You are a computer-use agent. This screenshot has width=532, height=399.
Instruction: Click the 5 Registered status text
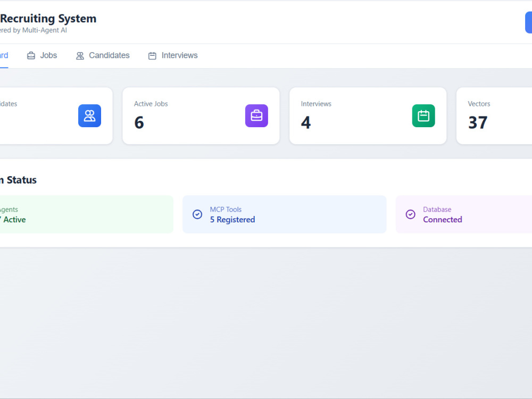pos(232,220)
